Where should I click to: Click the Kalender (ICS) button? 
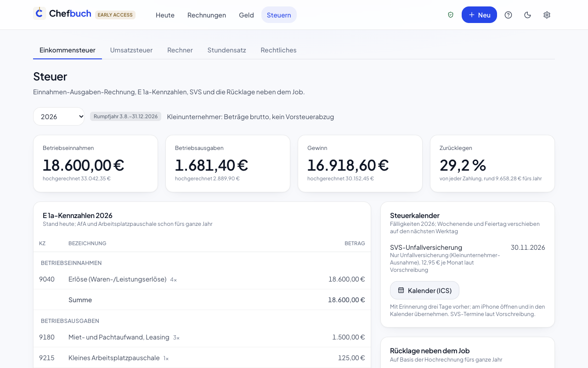[x=424, y=290]
